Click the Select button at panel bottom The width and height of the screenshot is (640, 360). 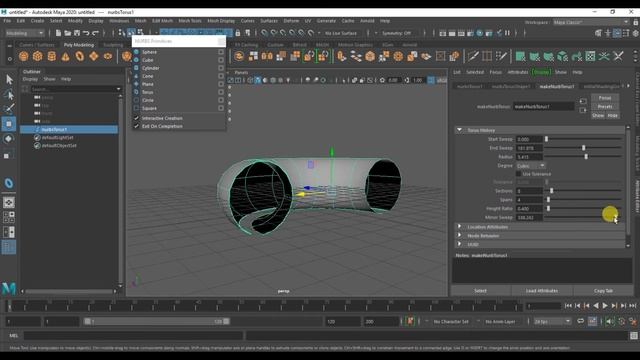pos(480,291)
